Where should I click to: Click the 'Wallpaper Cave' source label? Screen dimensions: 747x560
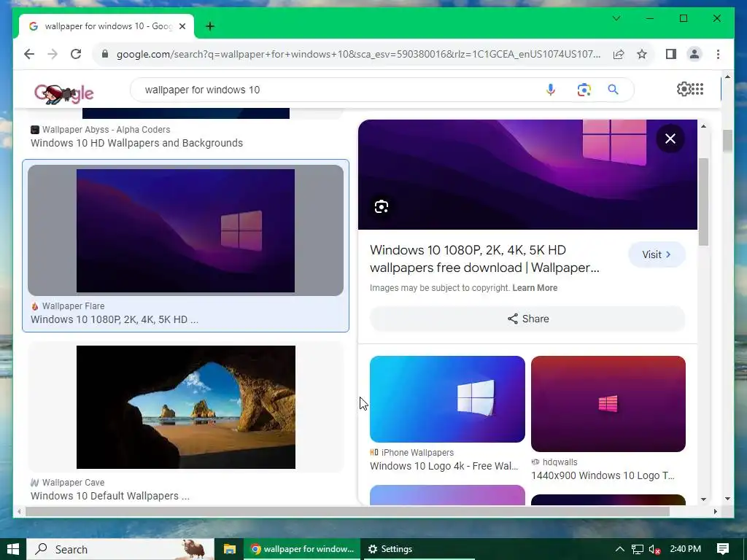coord(73,483)
